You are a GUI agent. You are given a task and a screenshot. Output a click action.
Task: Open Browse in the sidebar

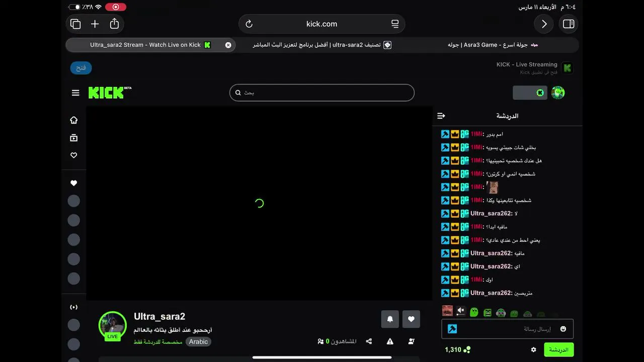(74, 138)
